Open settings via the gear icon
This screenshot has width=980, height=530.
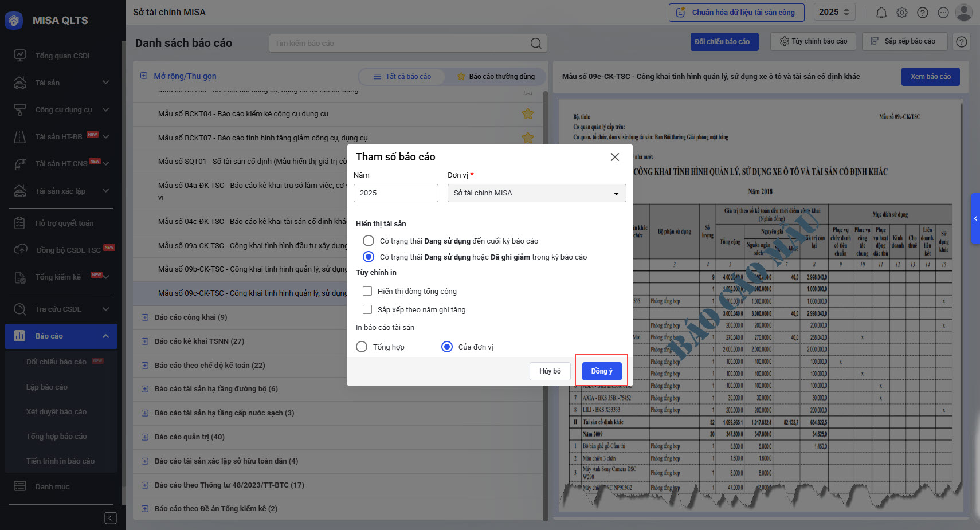click(x=902, y=13)
